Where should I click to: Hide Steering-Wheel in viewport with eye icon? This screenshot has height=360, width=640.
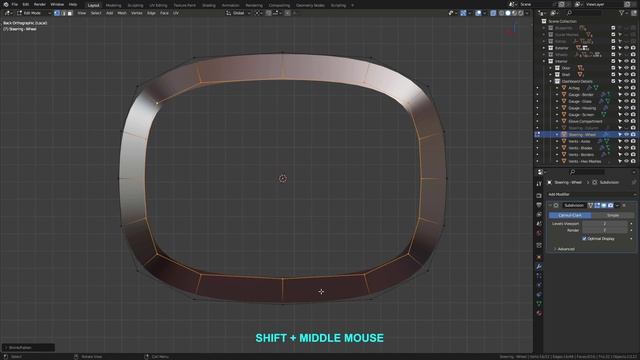click(x=627, y=135)
